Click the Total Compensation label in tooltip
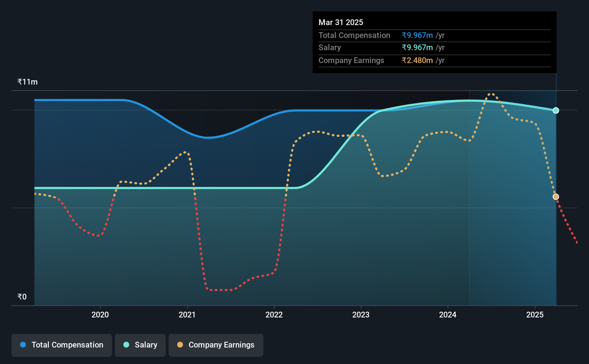Viewport: 589px width, 364px height. tap(354, 35)
